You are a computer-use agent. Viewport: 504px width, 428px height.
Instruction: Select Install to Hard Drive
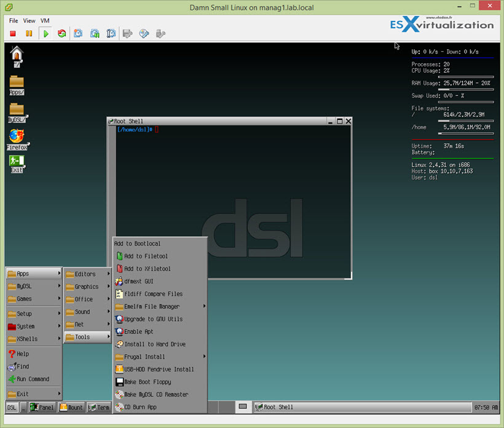[x=154, y=344]
